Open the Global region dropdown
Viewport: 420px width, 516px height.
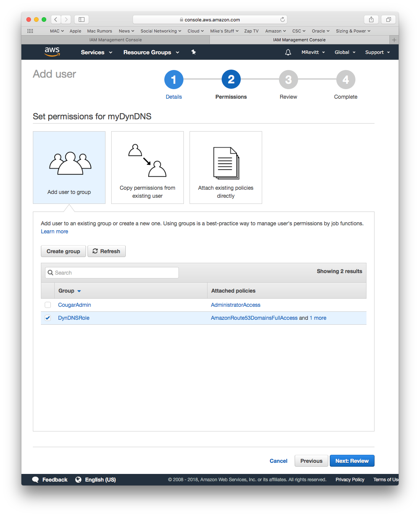[345, 52]
